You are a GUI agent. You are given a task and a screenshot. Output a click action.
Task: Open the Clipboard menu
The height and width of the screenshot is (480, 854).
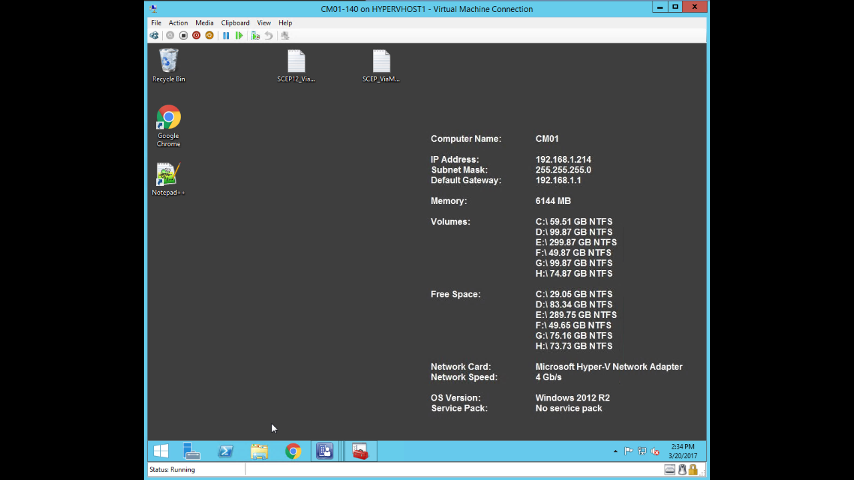pyautogui.click(x=235, y=22)
